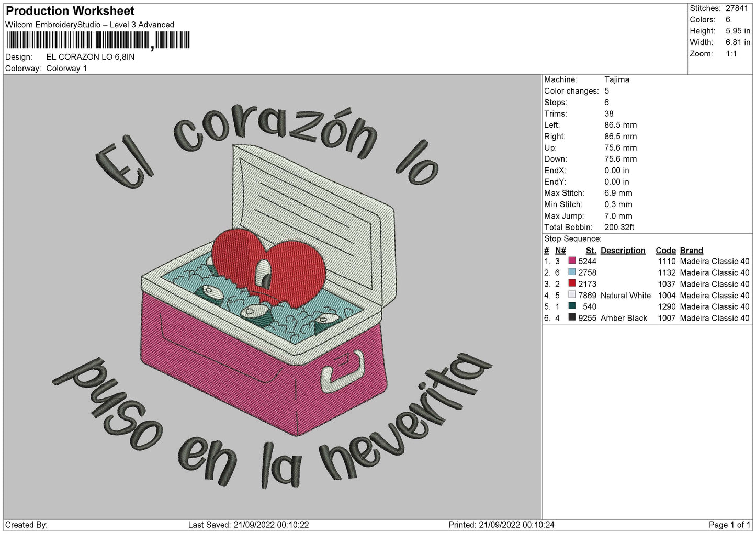Click the Natural White color swatch
The width and height of the screenshot is (756, 534).
(x=572, y=294)
